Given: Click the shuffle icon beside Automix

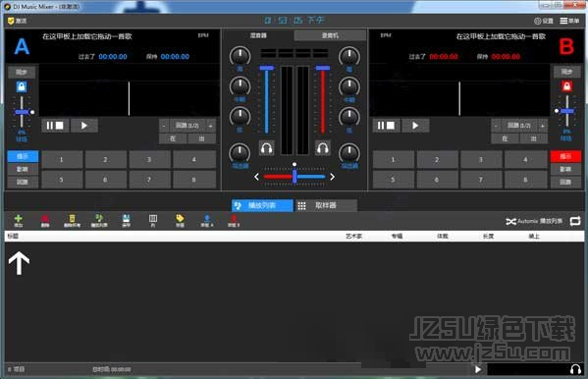Looking at the screenshot, I should coord(510,221).
